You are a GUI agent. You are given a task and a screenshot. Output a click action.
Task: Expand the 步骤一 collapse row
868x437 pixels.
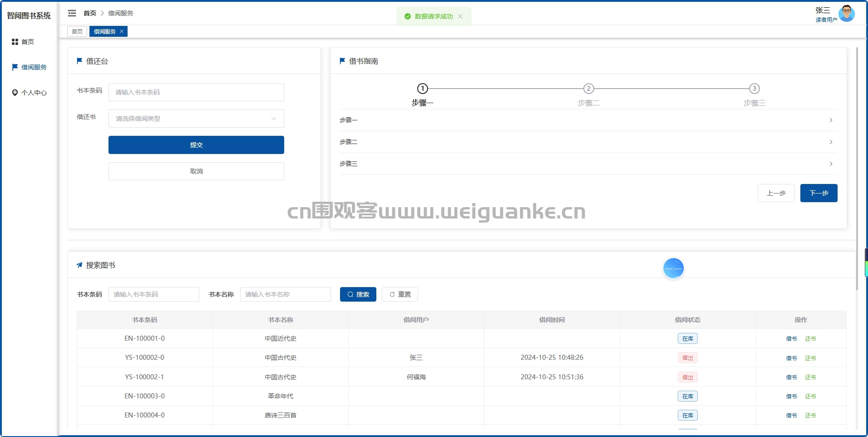[588, 120]
